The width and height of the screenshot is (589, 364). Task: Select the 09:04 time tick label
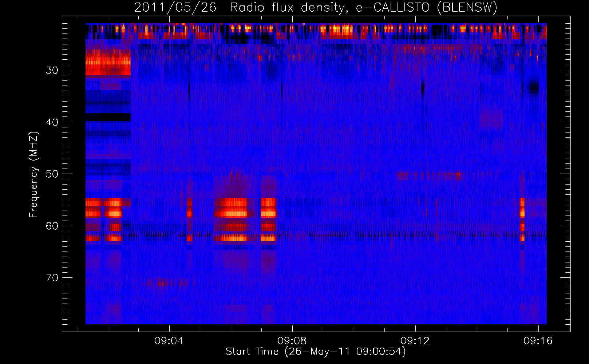(169, 341)
